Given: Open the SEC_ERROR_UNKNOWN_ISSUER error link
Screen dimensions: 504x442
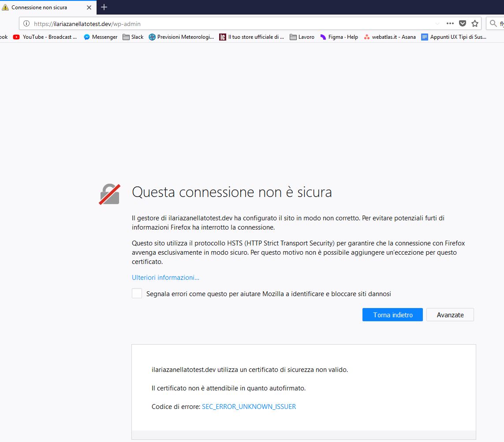Looking at the screenshot, I should 249,406.
